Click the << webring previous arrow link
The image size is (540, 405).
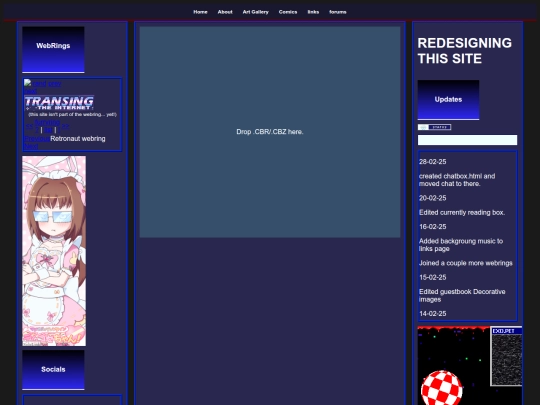pos(30,126)
